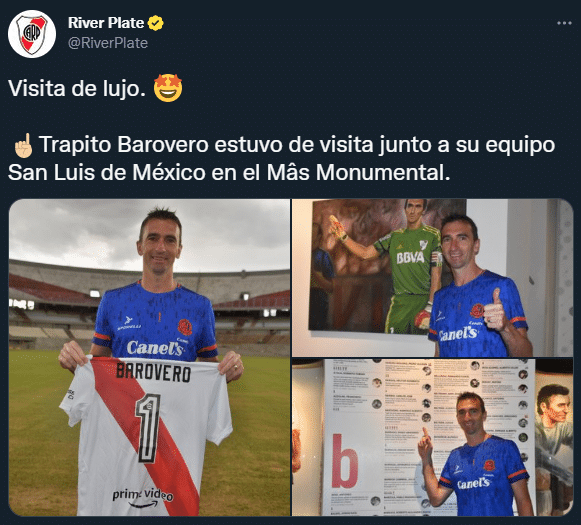
Task: Click the star-struck emoji after 'Visita de lujo.'
Action: (x=168, y=88)
